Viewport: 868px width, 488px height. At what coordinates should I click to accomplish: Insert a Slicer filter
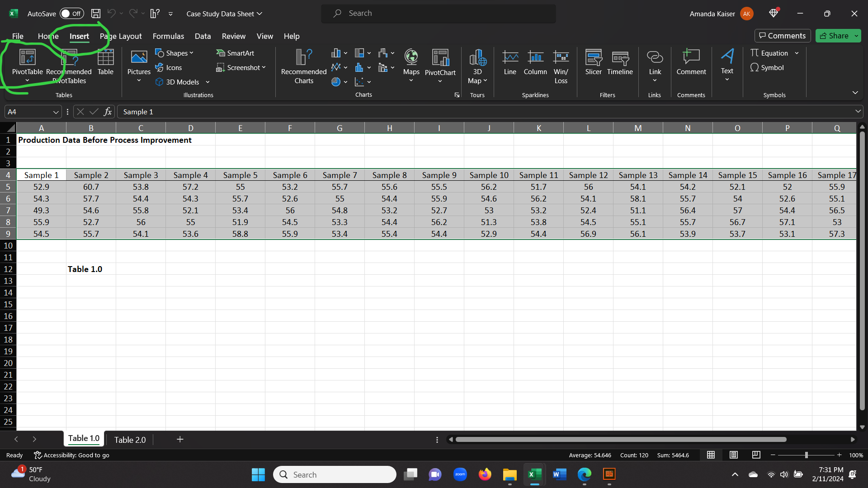[x=593, y=62]
